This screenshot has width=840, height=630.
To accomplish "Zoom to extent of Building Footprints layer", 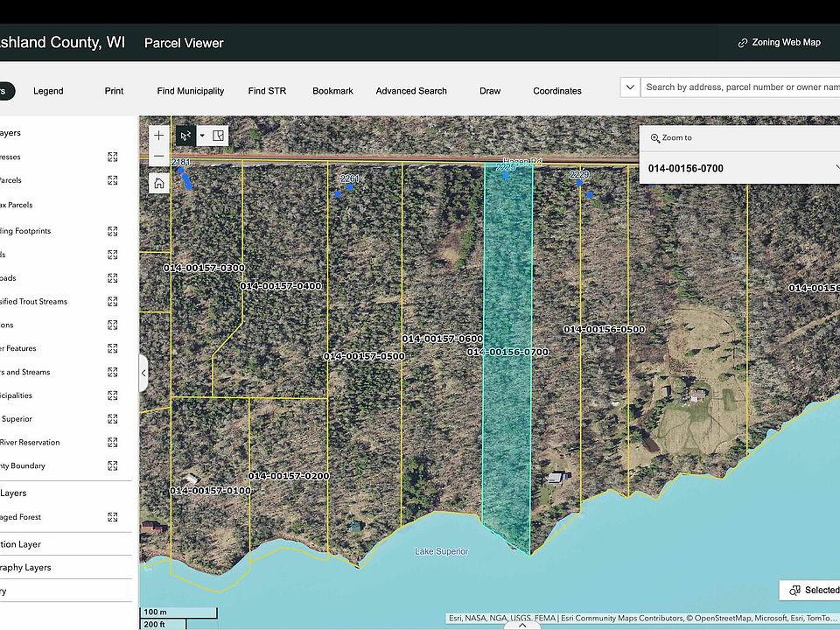I will pyautogui.click(x=113, y=231).
